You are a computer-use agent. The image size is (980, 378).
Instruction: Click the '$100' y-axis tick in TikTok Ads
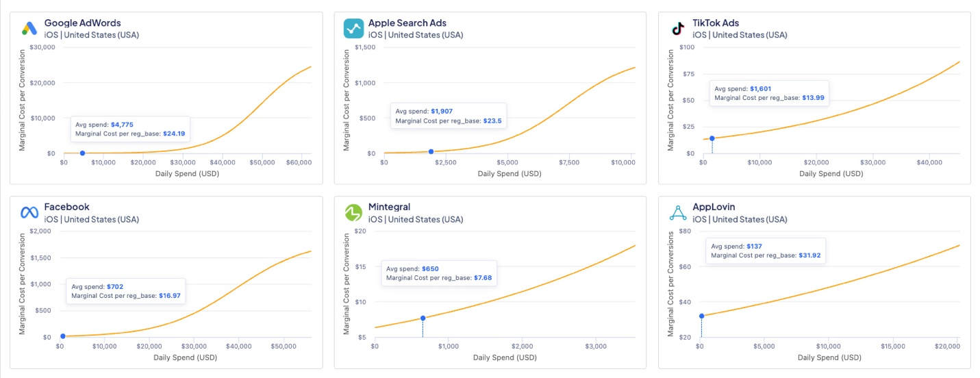pyautogui.click(x=686, y=47)
